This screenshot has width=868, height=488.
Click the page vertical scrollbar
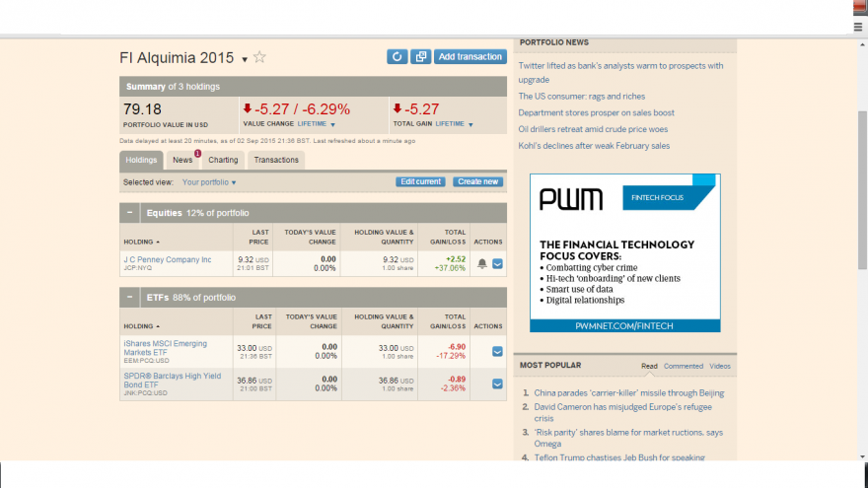coord(862,189)
